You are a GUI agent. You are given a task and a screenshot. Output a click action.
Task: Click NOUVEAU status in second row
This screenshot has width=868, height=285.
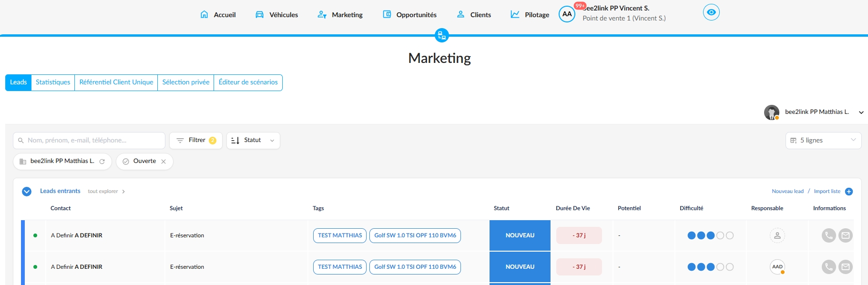click(520, 267)
